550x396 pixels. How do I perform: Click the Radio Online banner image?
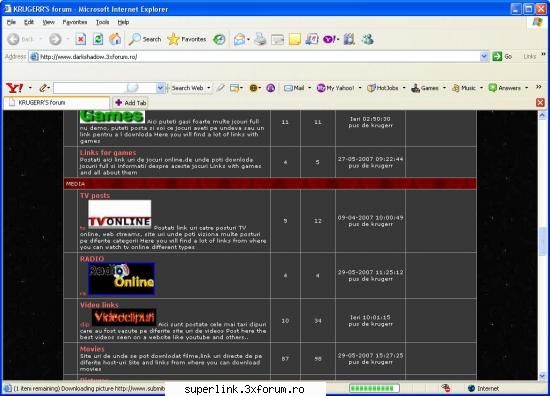click(x=121, y=279)
